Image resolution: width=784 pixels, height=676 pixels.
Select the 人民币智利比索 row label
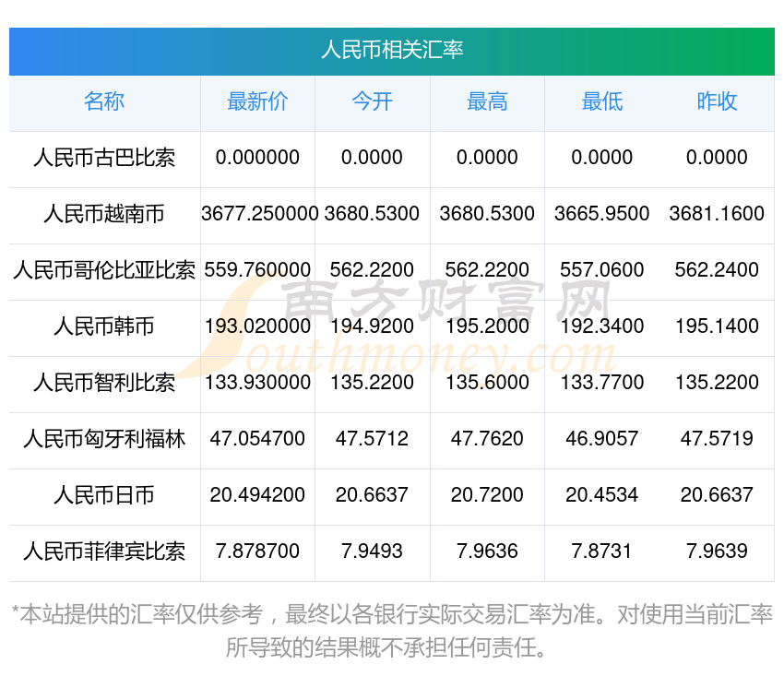pos(104,383)
